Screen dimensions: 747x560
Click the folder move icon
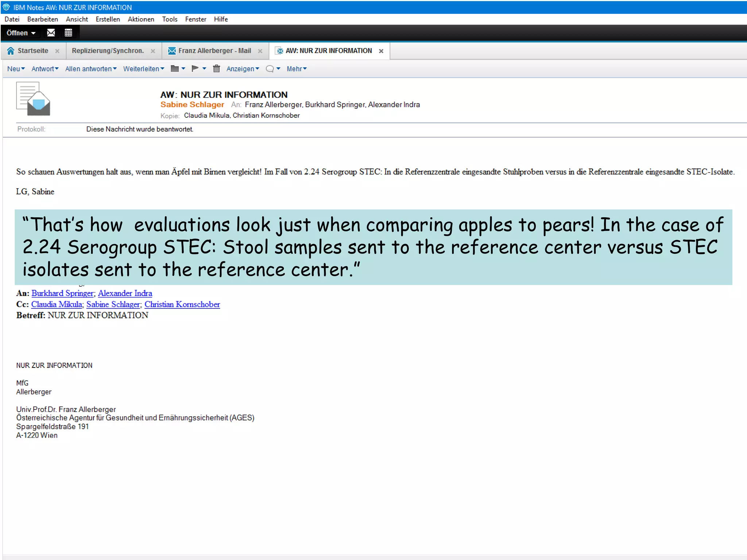click(175, 69)
